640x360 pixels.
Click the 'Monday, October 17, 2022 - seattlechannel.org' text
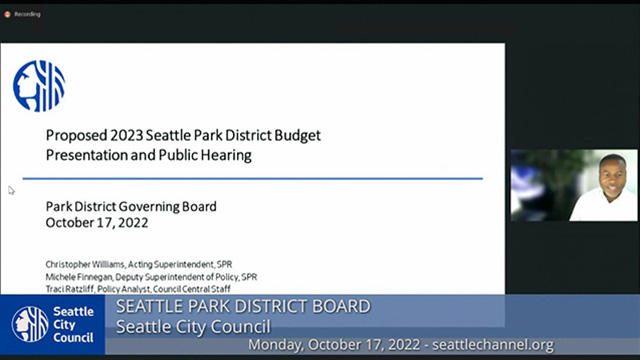tap(401, 345)
